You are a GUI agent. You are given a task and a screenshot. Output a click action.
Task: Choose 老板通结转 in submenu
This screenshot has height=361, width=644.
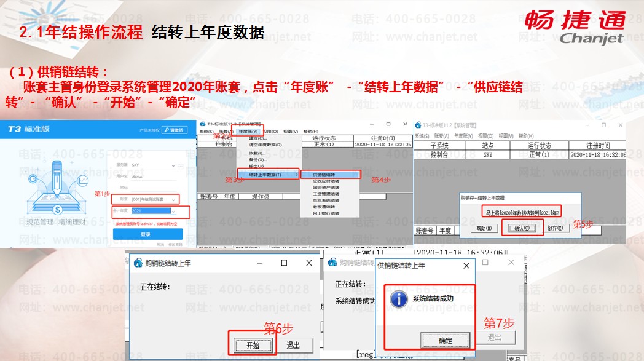pyautogui.click(x=324, y=207)
